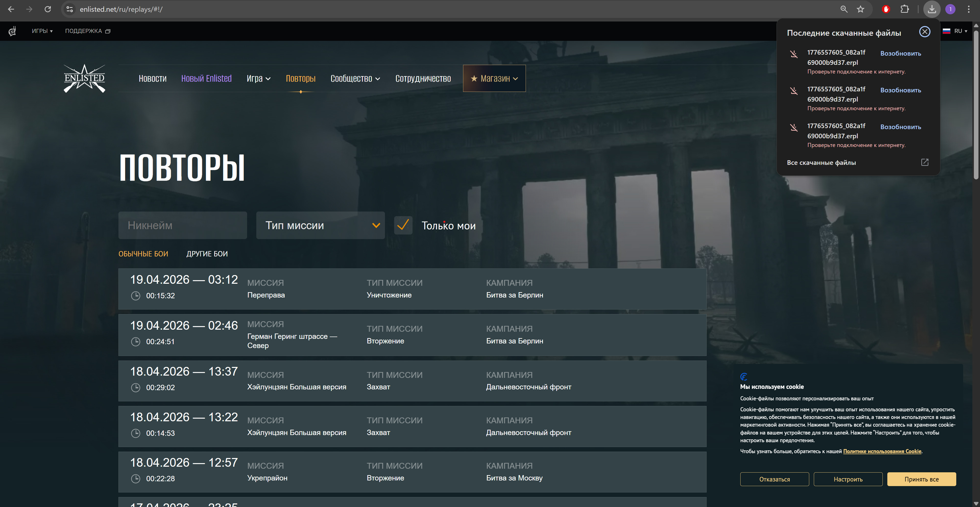The width and height of the screenshot is (980, 507).
Task: Open all downloads external link icon
Action: [924, 162]
